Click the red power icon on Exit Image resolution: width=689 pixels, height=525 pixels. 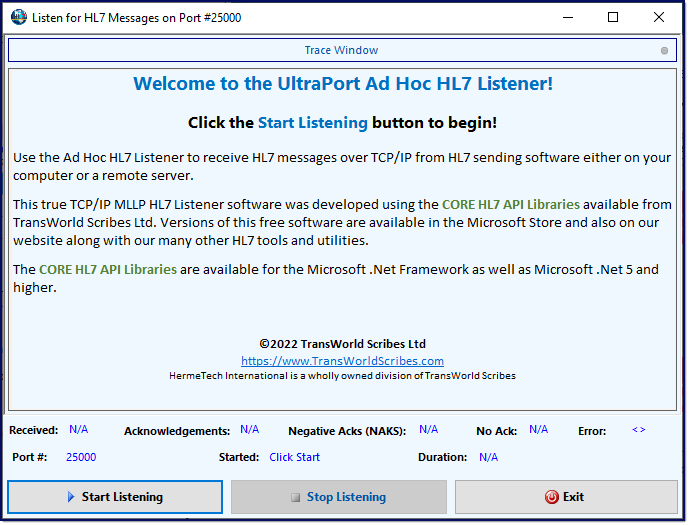tap(552, 497)
